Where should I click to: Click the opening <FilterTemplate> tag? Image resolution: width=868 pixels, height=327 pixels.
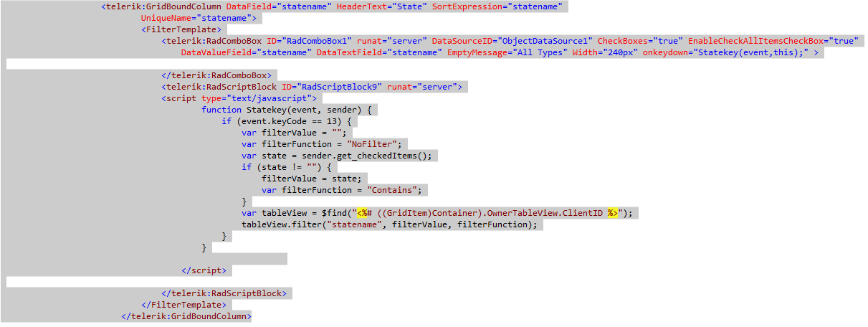tap(182, 29)
